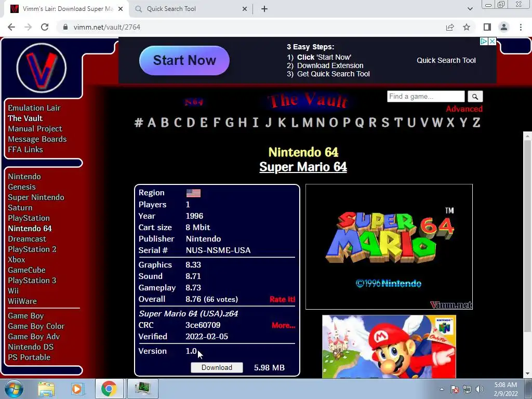
Task: Download the Super Mario 64 ROM
Action: coord(217,367)
